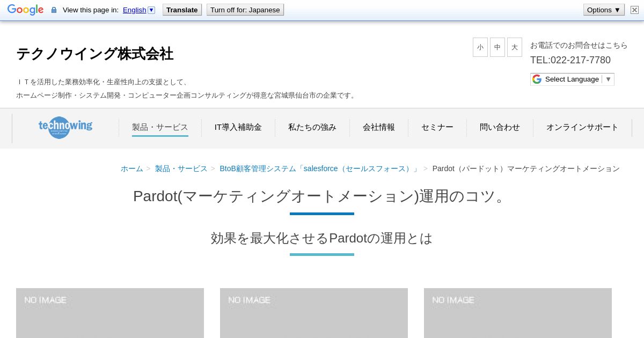Go to ホーム breadcrumb link
644x338 pixels.
[131, 168]
